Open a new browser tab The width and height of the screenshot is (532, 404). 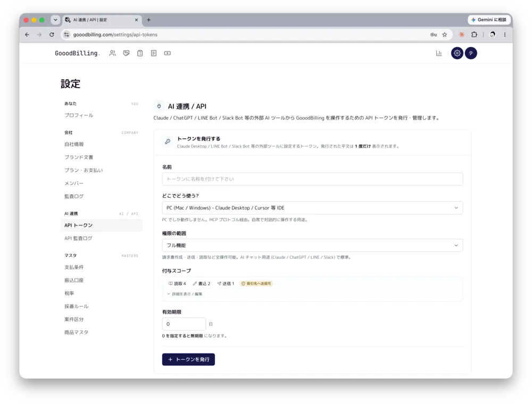tap(148, 20)
